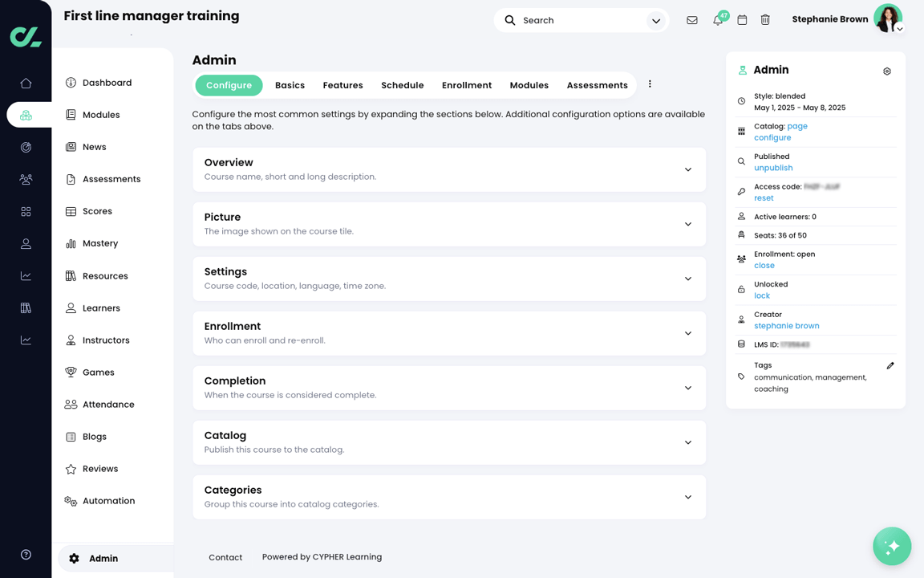Open the groups people icon in rail
The image size is (924, 578).
pos(26,179)
